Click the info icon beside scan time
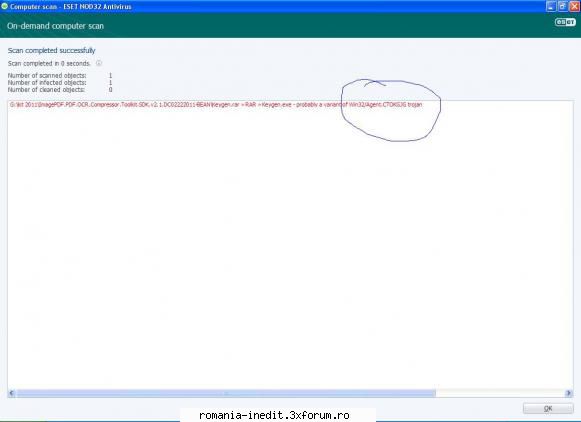 coord(99,63)
